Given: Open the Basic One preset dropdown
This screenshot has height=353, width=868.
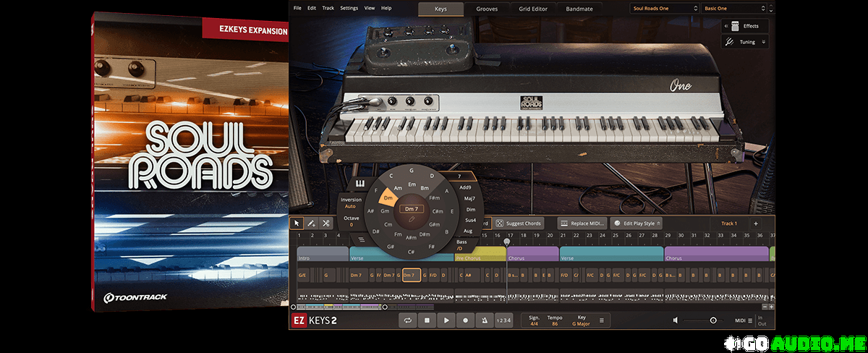Looking at the screenshot, I should pos(736,9).
